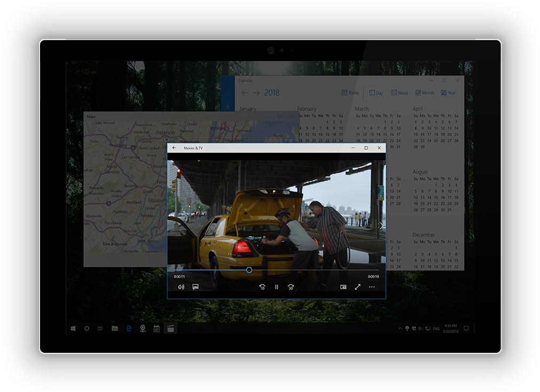The height and width of the screenshot is (392, 540).
Task: Open Task View on the taskbar
Action: tap(100, 329)
